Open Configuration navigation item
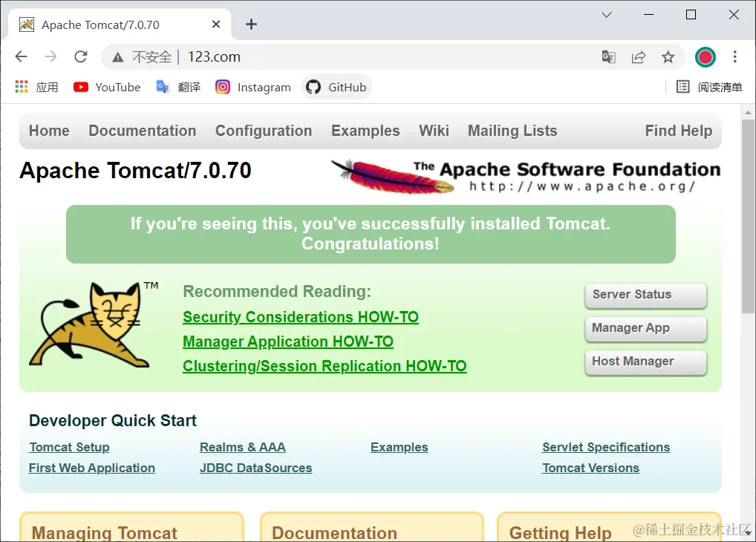 [x=264, y=131]
